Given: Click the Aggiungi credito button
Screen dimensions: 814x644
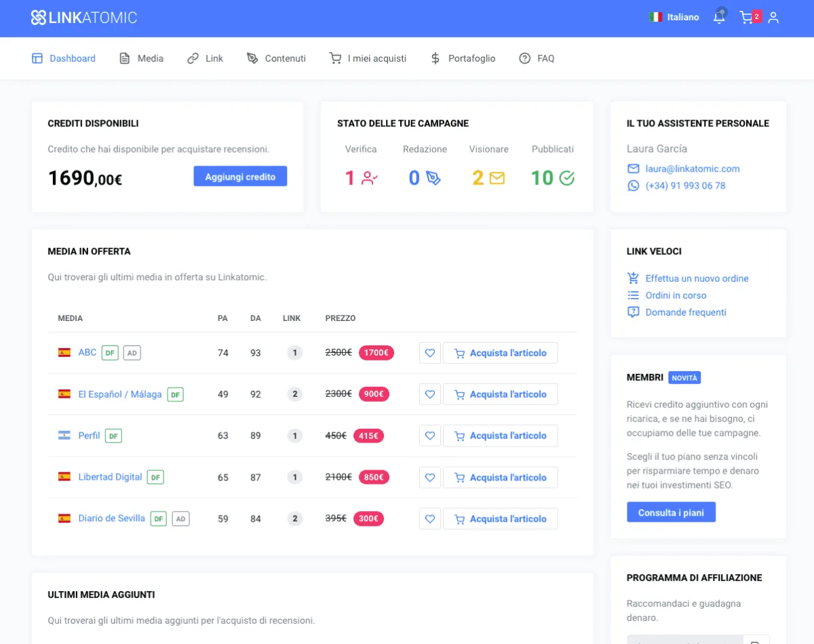Looking at the screenshot, I should tap(240, 176).
